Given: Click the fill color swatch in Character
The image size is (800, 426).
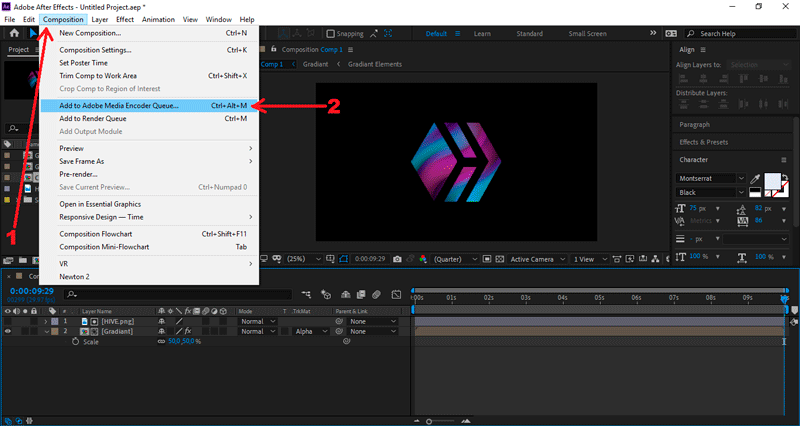Looking at the screenshot, I should [x=772, y=182].
